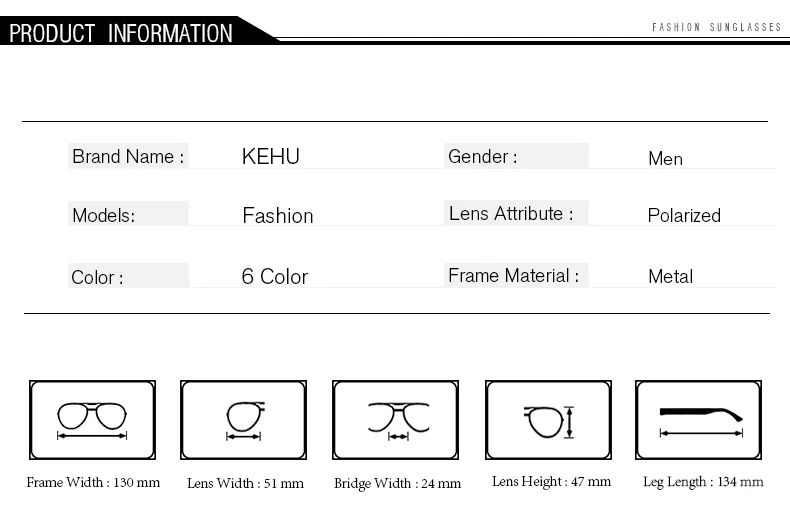Click the FASHION SUNGLASSES header text
The image size is (790, 521).
(x=716, y=27)
